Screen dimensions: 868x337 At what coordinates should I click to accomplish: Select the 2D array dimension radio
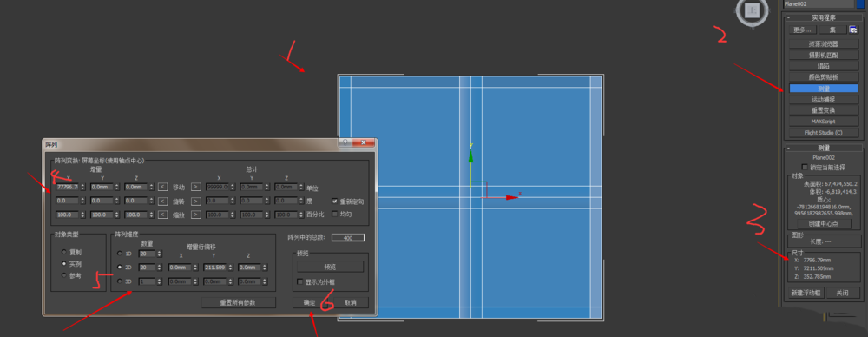119,268
